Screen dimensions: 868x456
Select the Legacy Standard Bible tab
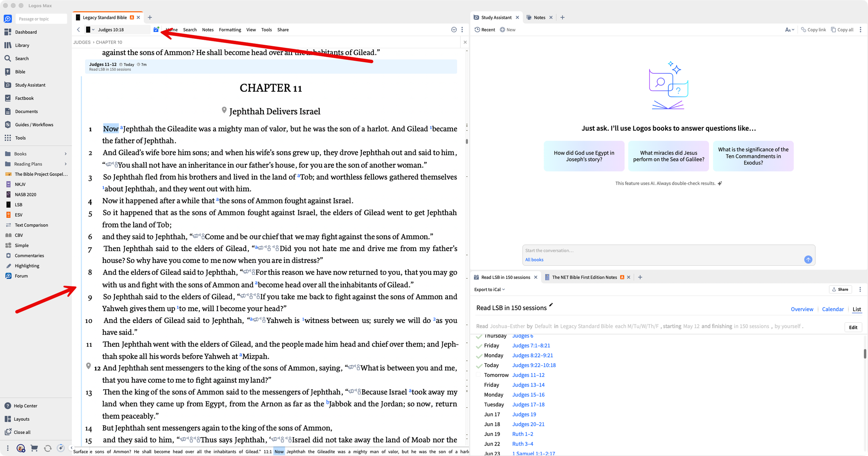click(105, 17)
